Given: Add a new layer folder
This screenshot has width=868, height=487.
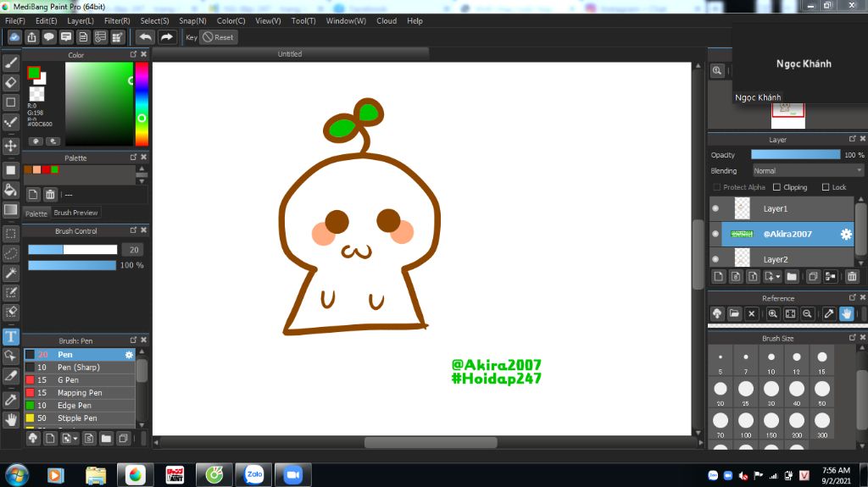Looking at the screenshot, I should [792, 276].
